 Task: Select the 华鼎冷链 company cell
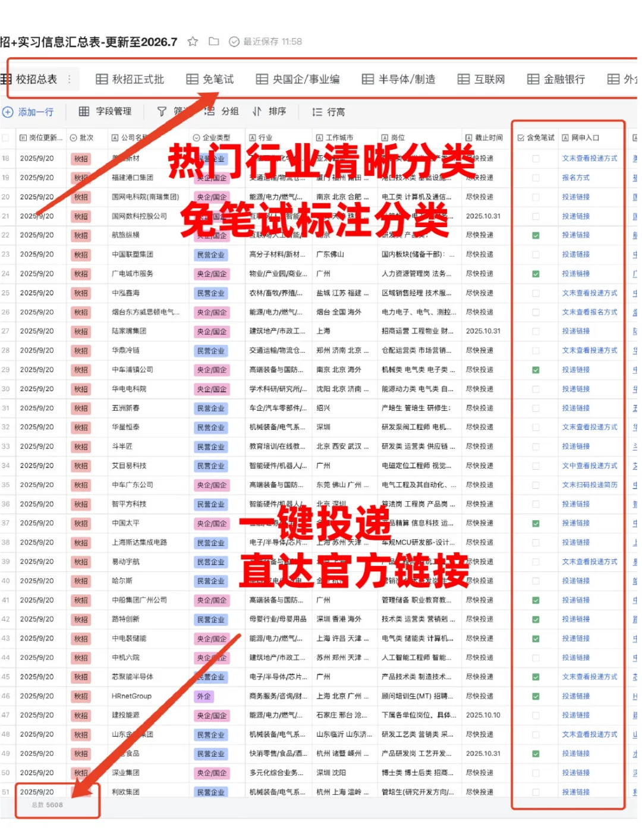click(147, 351)
